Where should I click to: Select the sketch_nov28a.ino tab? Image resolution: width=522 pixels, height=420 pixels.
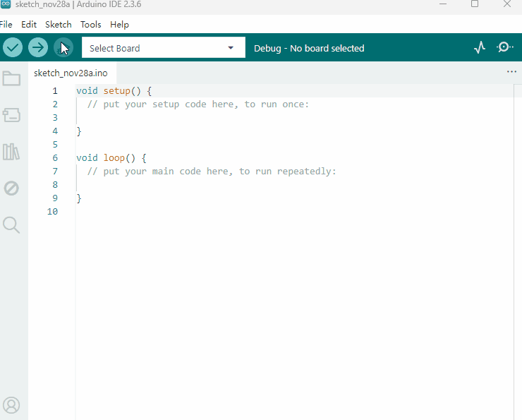click(x=71, y=73)
